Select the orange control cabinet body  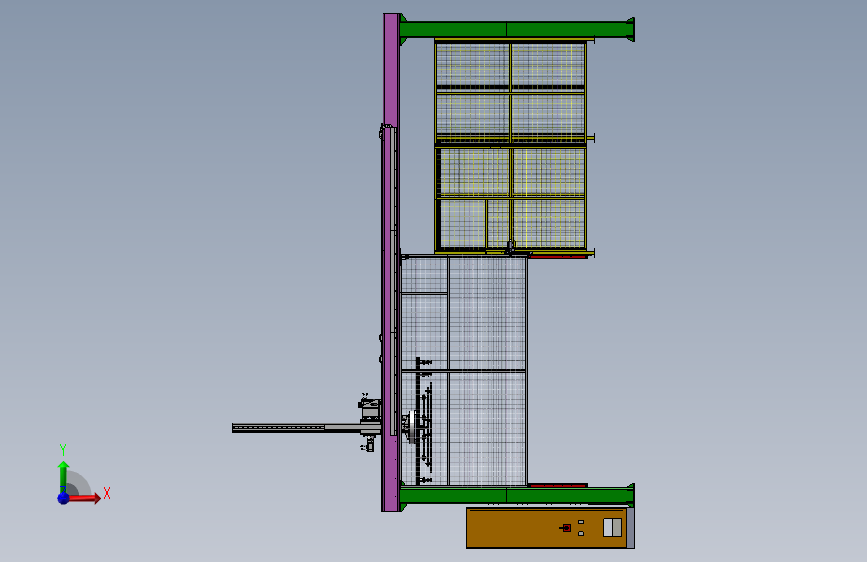[546, 528]
